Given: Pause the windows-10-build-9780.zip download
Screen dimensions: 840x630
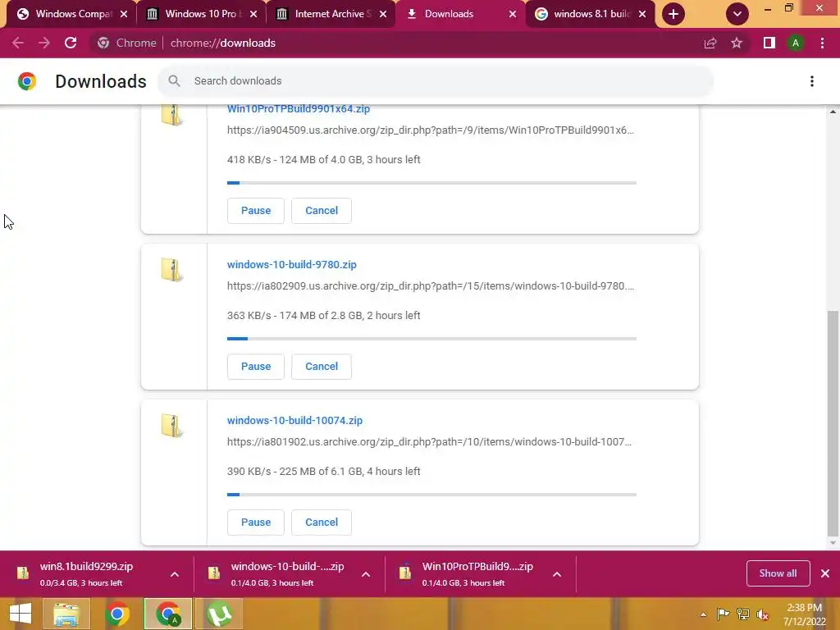Looking at the screenshot, I should coord(256,367).
